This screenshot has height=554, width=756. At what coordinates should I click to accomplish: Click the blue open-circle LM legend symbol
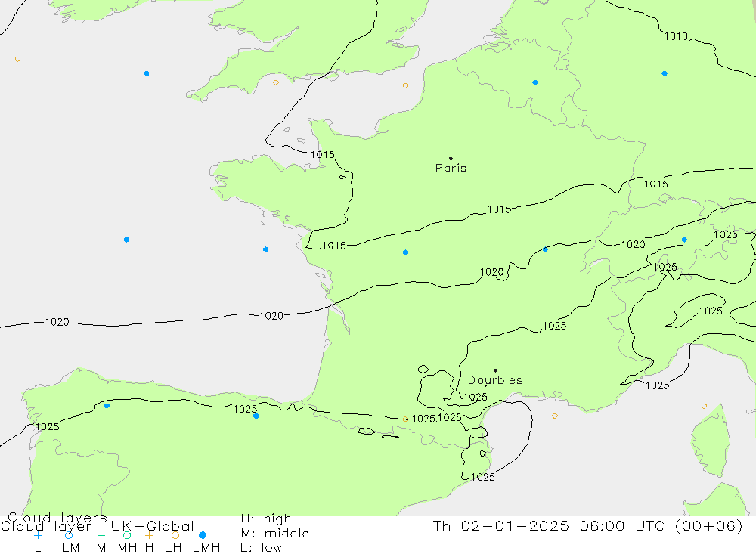pyautogui.click(x=69, y=535)
